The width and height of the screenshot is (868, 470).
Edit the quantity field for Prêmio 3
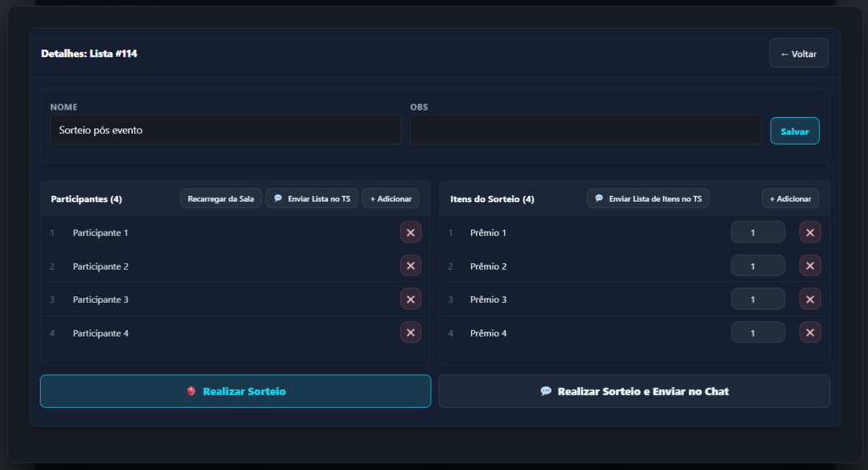(758, 299)
